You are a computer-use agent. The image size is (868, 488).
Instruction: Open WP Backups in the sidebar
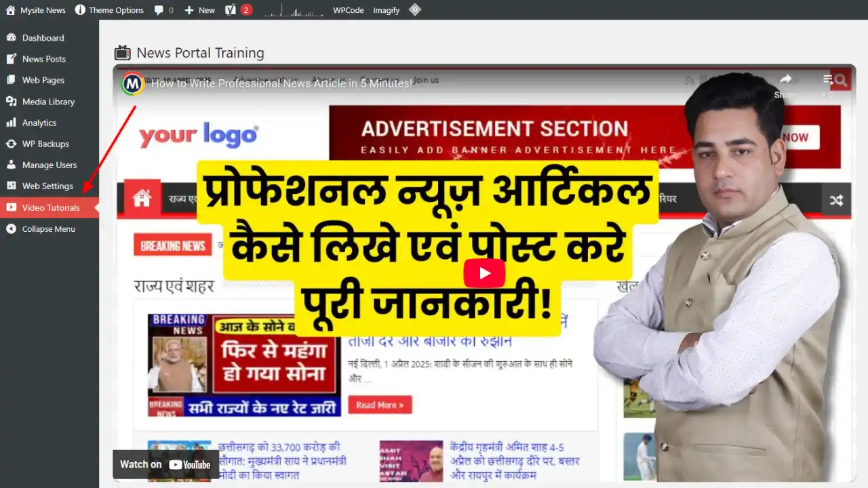[50, 144]
